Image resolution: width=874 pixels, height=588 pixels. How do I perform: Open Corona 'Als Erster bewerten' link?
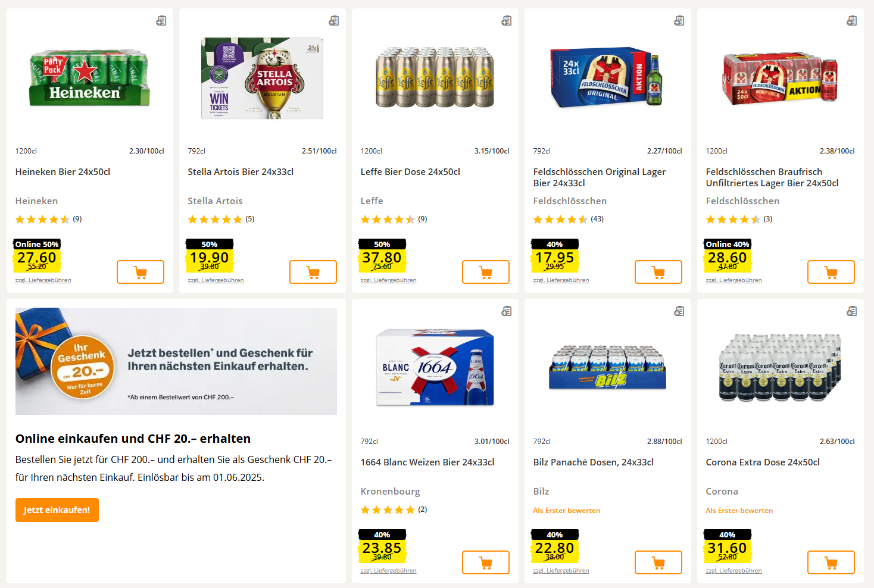739,511
